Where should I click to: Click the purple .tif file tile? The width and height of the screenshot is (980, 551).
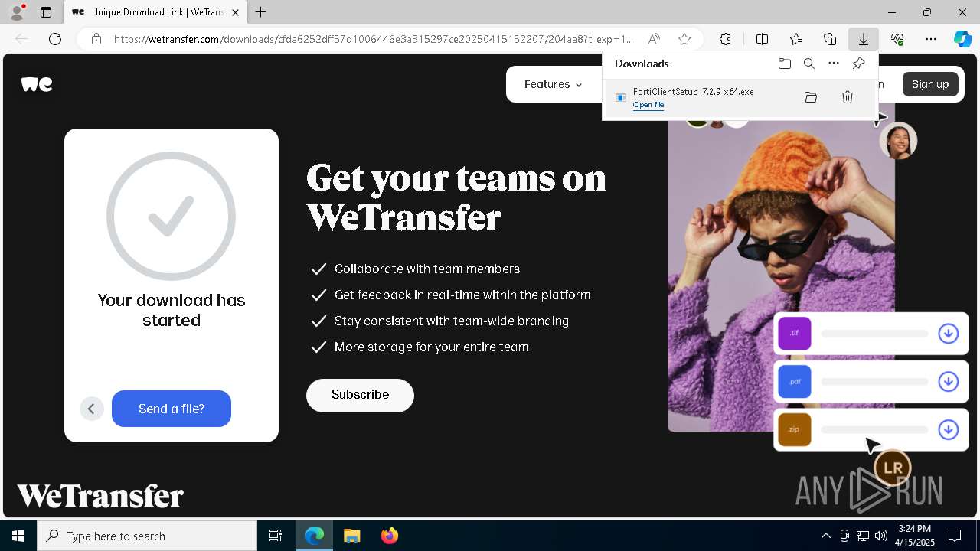pyautogui.click(x=795, y=334)
